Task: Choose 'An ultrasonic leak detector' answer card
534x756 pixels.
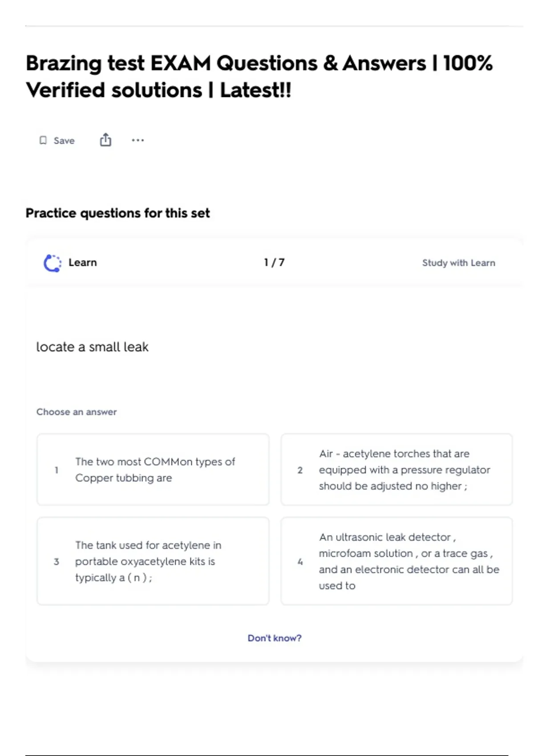Action: 396,561
